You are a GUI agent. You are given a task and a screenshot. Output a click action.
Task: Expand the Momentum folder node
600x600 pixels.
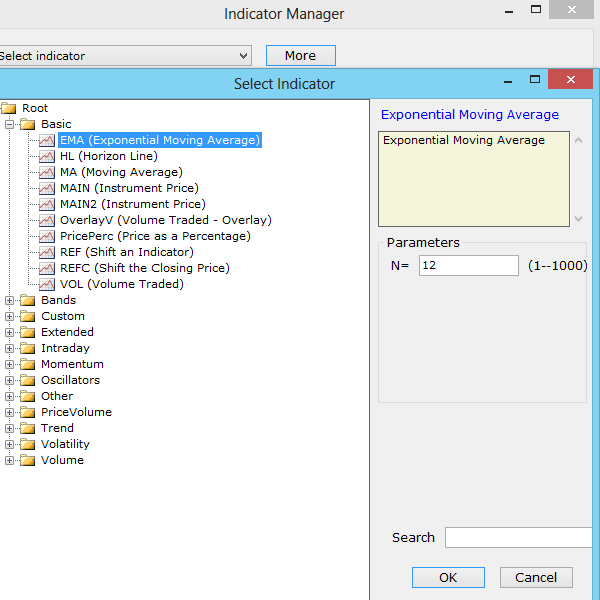[10, 365]
